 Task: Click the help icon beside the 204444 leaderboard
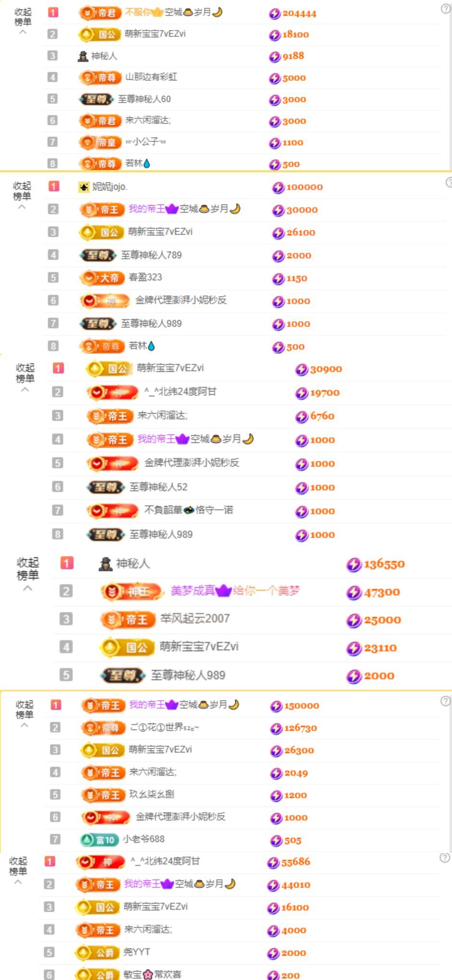445,9
